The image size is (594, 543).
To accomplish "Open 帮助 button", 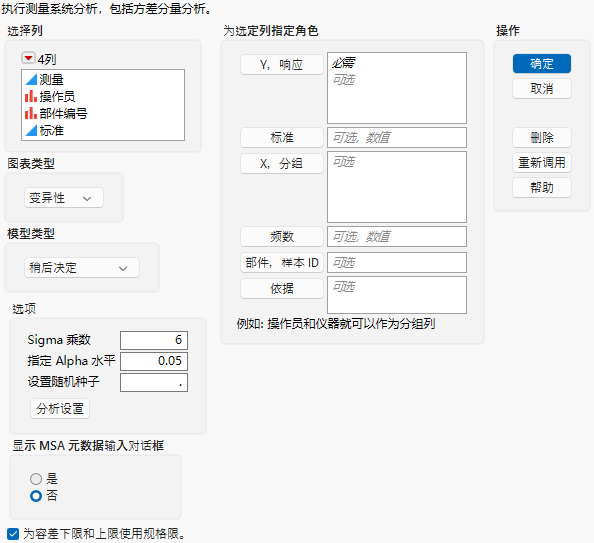I will pyautogui.click(x=542, y=188).
